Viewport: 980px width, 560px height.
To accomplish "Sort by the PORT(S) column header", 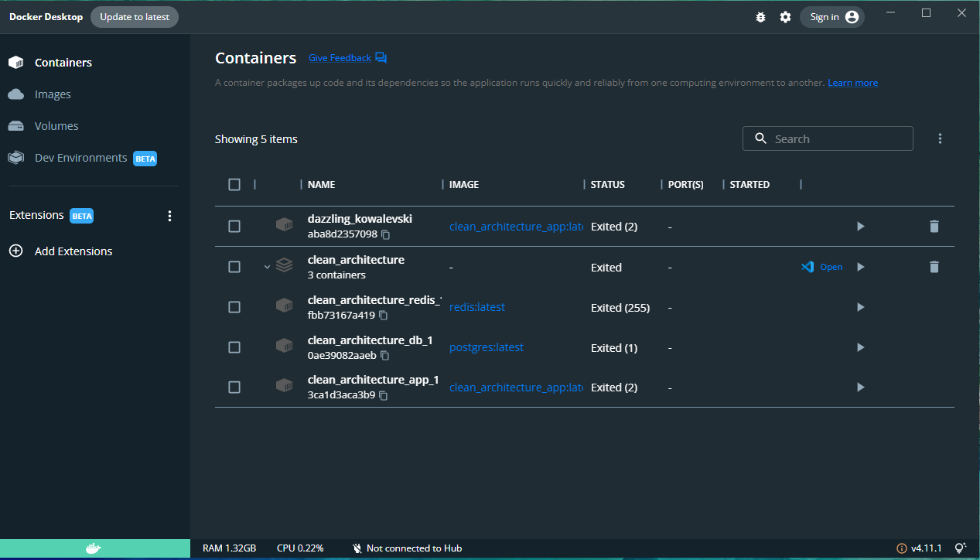I will (686, 185).
